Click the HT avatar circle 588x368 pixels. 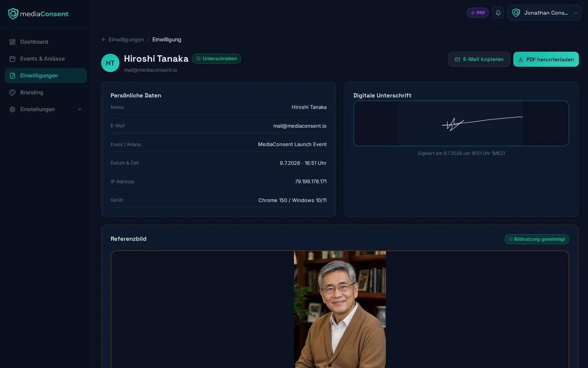click(110, 63)
